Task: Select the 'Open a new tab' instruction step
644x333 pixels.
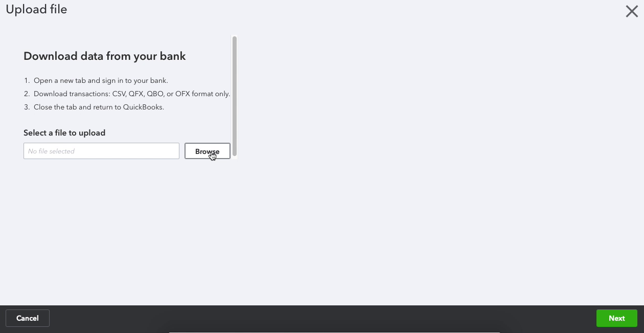Action: tap(101, 80)
